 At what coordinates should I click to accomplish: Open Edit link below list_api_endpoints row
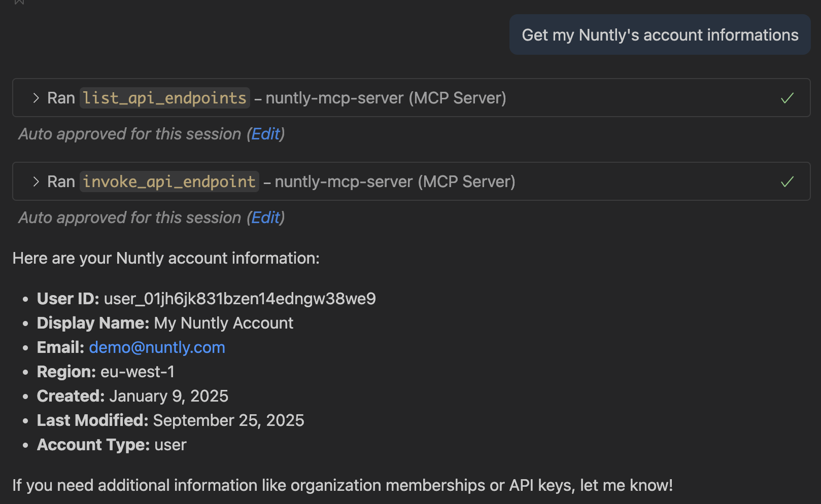click(265, 134)
